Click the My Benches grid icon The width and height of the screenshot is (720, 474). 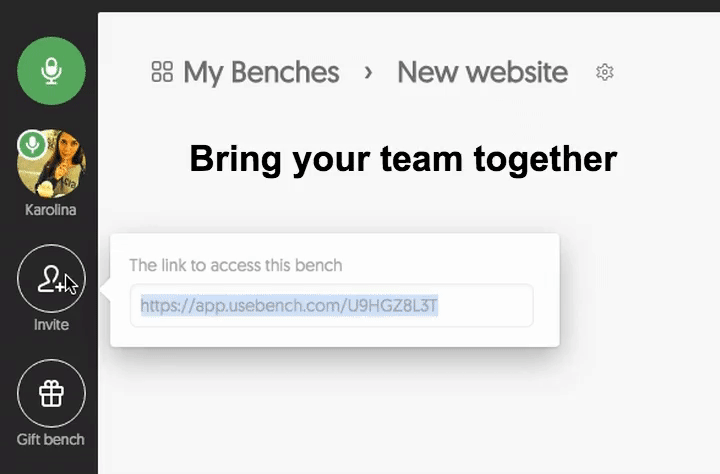162,72
